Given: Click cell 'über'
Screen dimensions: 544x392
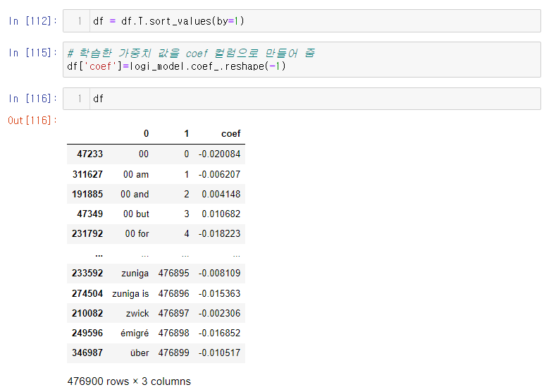Looking at the screenshot, I should (140, 353).
